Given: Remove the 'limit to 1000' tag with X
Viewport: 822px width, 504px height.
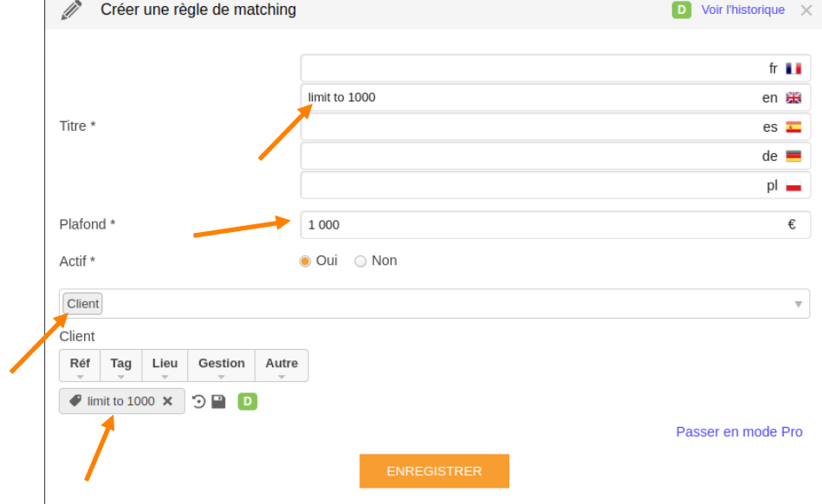Looking at the screenshot, I should 168,401.
